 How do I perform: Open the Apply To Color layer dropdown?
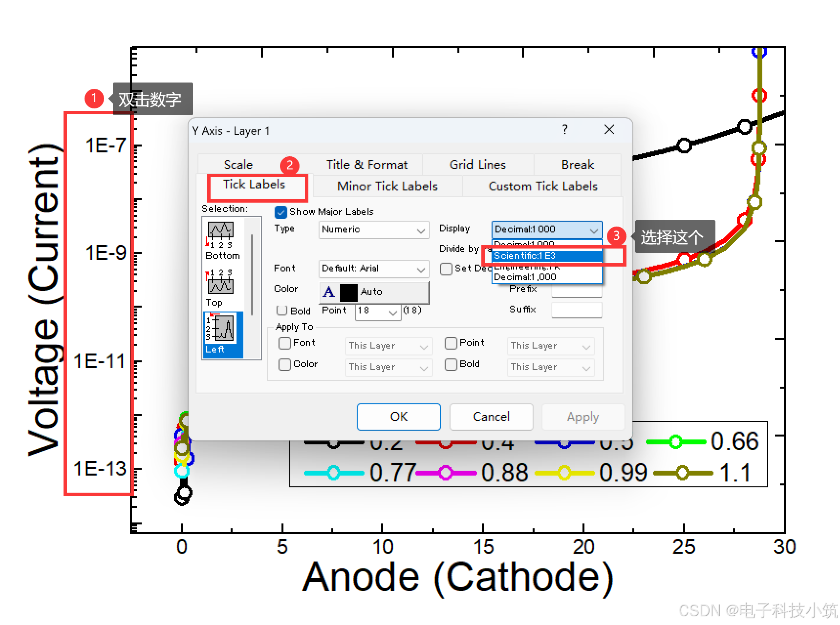point(388,367)
